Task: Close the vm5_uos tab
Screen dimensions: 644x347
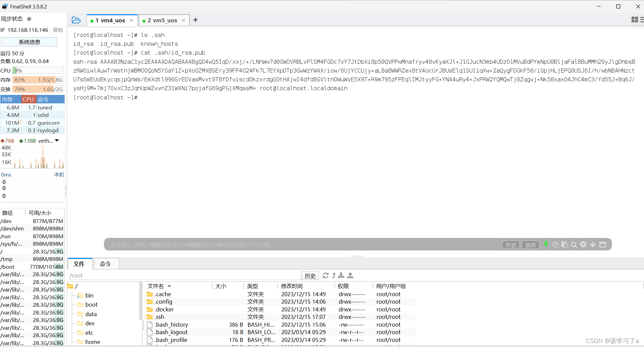Action: pyautogui.click(x=184, y=20)
